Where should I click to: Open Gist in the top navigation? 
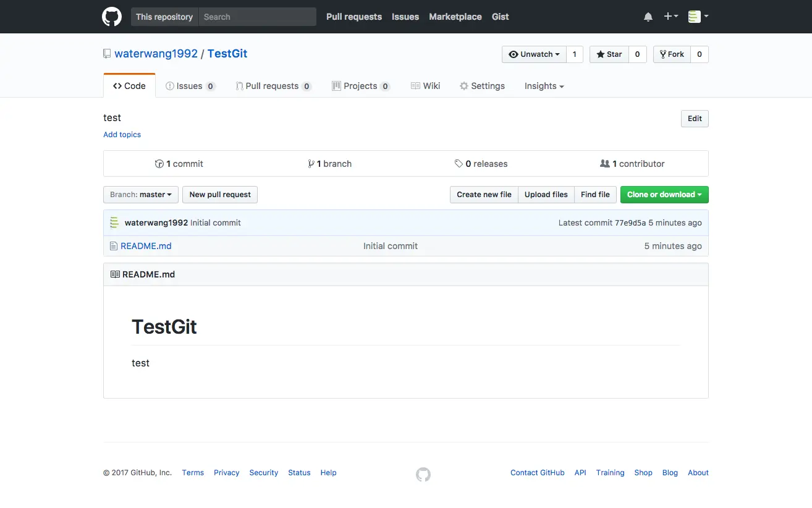[x=501, y=17]
